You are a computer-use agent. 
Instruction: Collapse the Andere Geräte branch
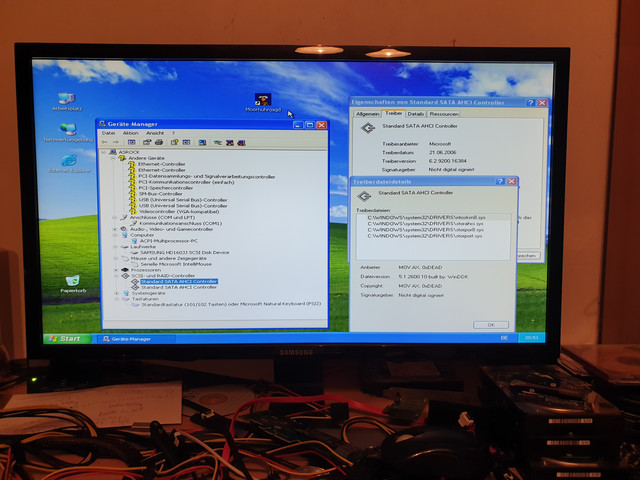113,158
